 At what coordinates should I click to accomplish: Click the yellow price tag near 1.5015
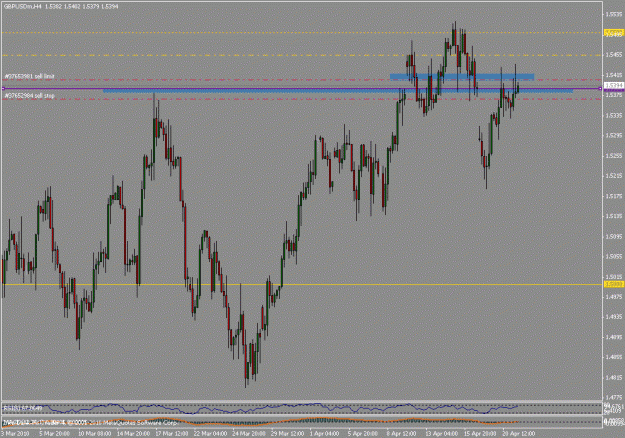click(614, 284)
